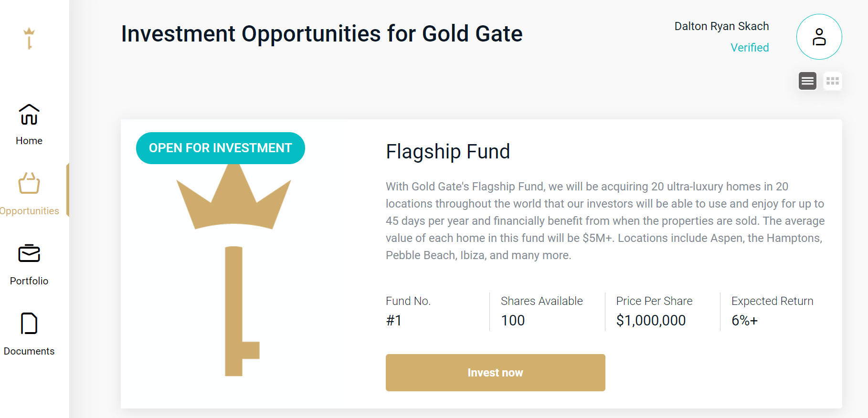The width and height of the screenshot is (868, 418).
Task: Go to Home via the house icon
Action: click(x=29, y=115)
